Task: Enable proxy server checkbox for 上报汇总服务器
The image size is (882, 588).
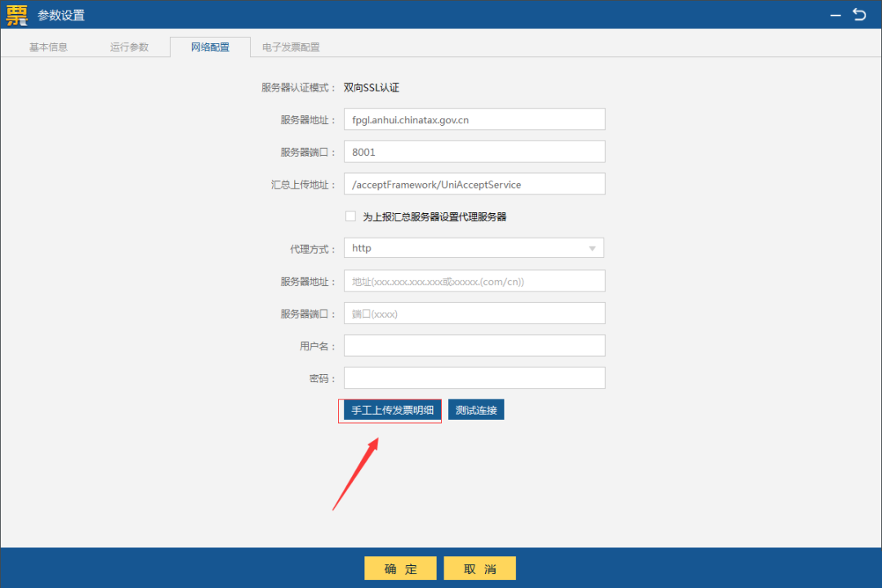Action: 351,216
